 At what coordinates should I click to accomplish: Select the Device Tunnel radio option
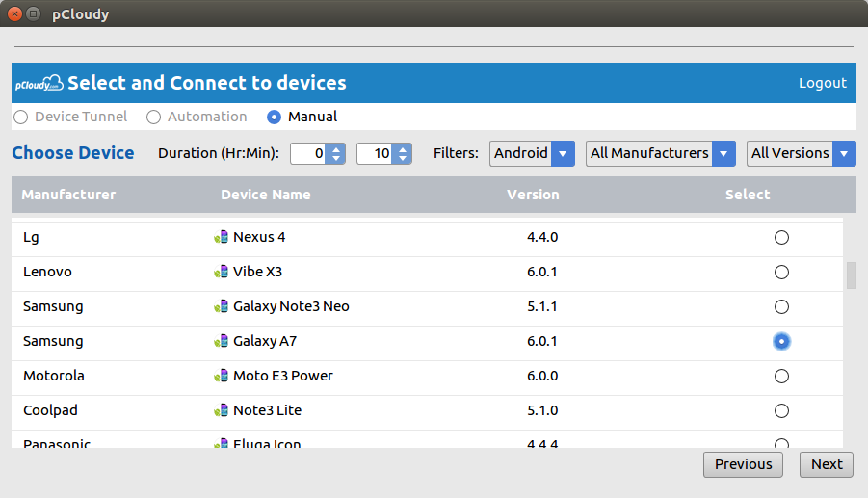(x=21, y=117)
